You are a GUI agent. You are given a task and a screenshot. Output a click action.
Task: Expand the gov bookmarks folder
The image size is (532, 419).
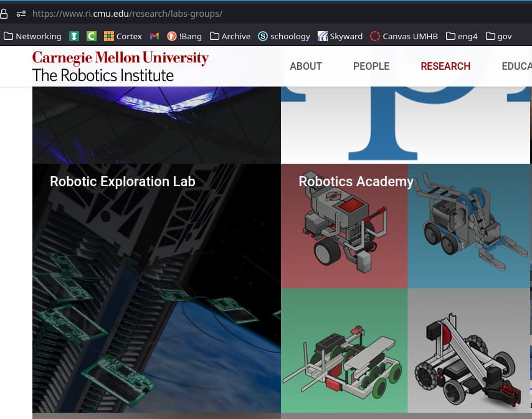(498, 36)
